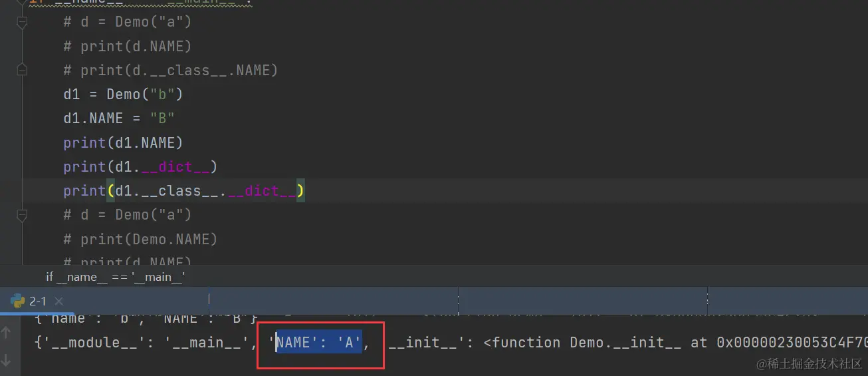The height and width of the screenshot is (376, 868).
Task: Click the line d1 = Demo("b")
Action: click(123, 94)
